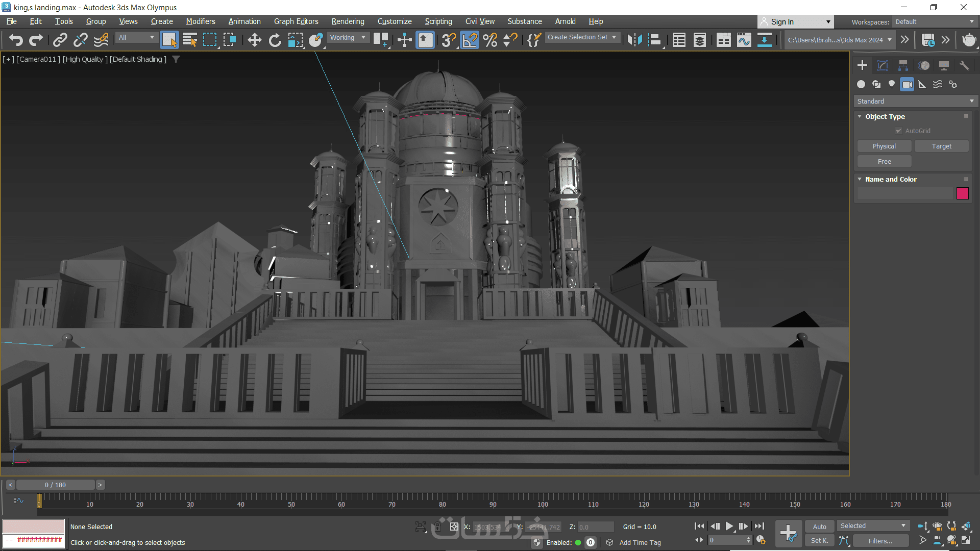Select the Lights category icon
The width and height of the screenshot is (980, 551).
[892, 84]
